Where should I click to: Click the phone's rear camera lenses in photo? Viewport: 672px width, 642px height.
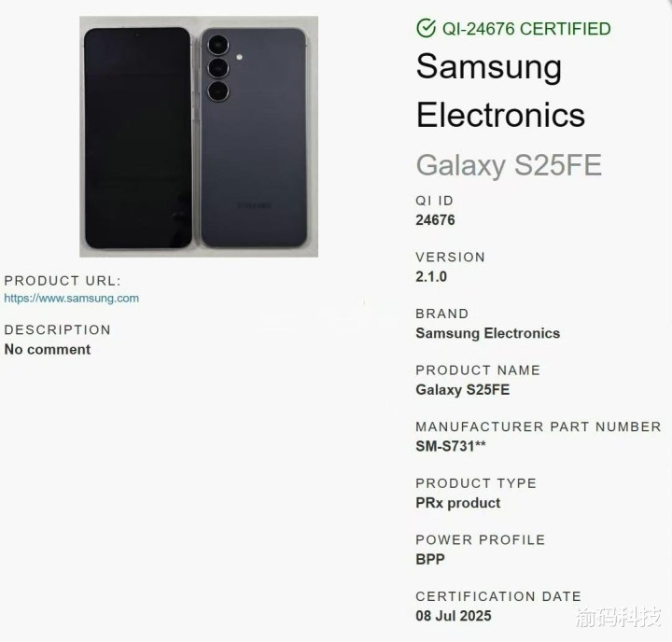tap(218, 68)
